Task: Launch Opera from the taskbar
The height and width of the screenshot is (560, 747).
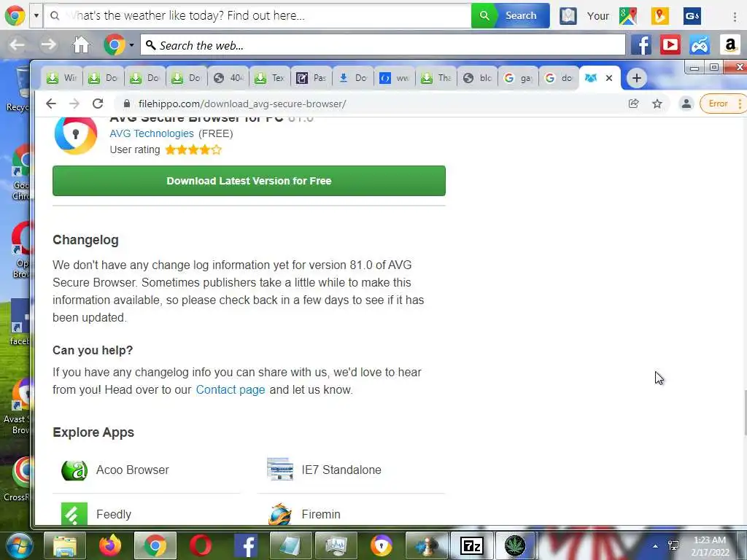Action: click(x=200, y=545)
